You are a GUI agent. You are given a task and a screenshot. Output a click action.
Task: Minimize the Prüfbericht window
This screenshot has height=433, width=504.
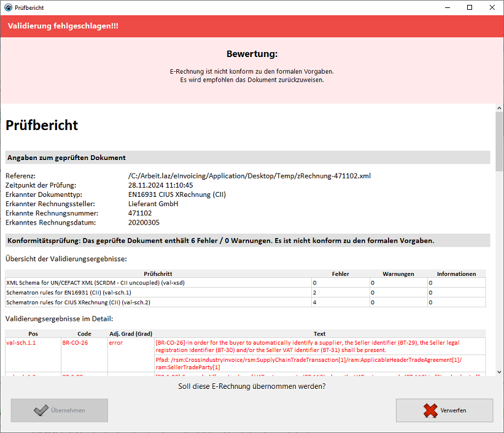pos(441,7)
